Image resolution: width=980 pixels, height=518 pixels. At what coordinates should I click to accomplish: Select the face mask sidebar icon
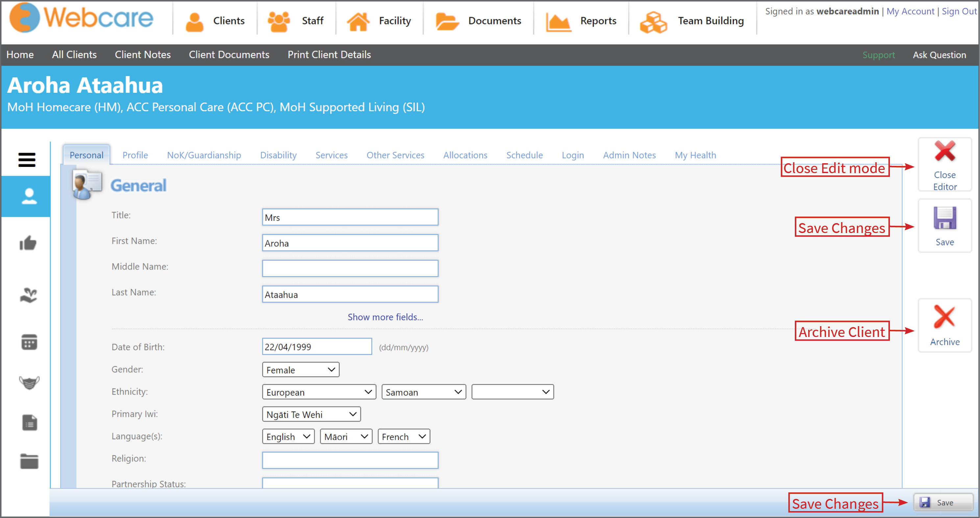[x=29, y=382]
